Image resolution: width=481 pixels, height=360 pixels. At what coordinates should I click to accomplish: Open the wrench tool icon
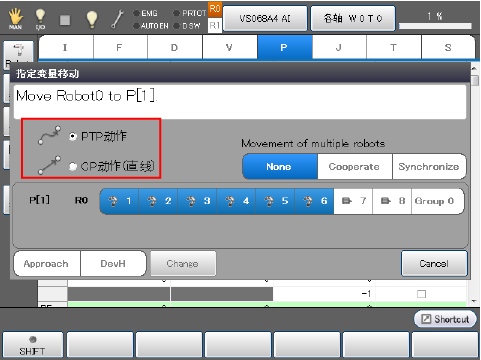117,19
